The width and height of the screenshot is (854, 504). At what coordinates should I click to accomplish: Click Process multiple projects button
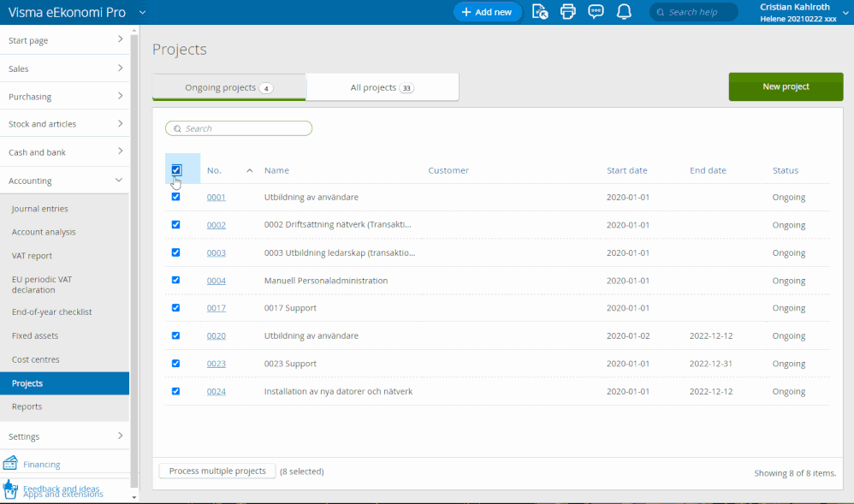[217, 471]
